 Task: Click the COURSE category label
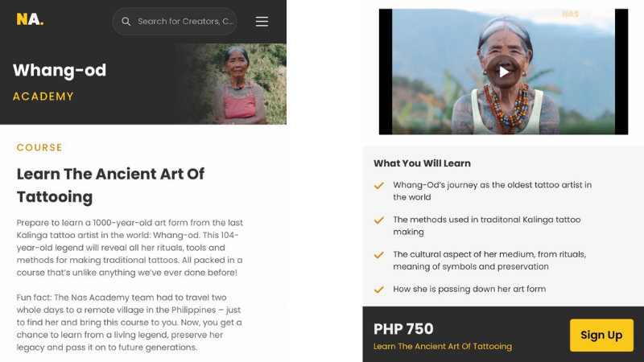click(39, 147)
